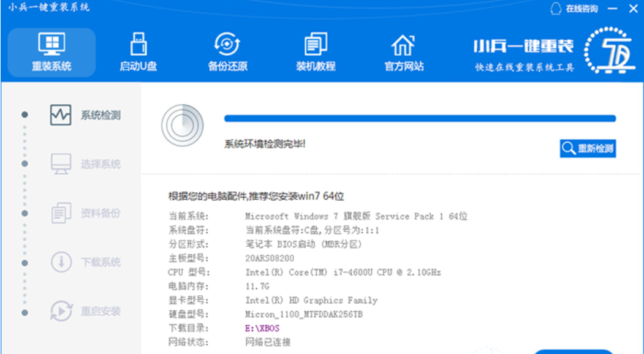Click the circular detection spinner graphic
The height and width of the screenshot is (354, 644).
point(182,125)
